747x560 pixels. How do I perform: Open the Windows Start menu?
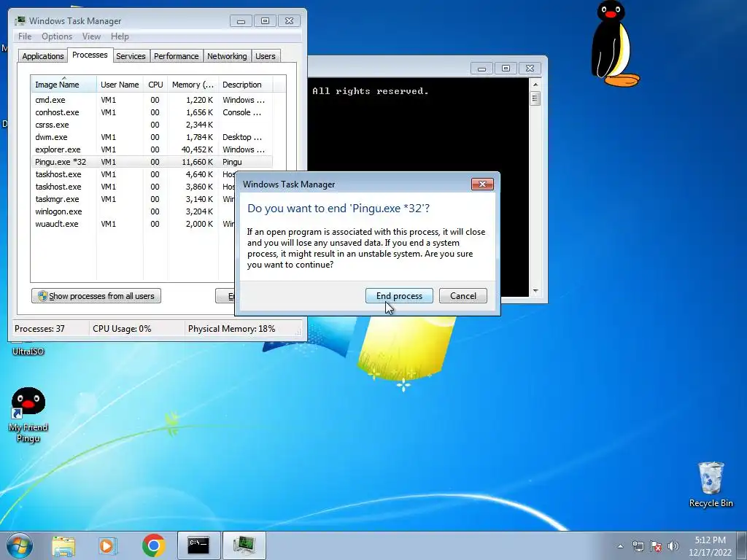point(20,545)
